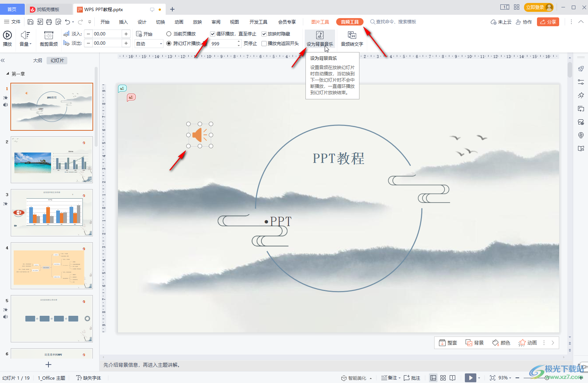Decrease fade-in time with minus button

click(88, 34)
